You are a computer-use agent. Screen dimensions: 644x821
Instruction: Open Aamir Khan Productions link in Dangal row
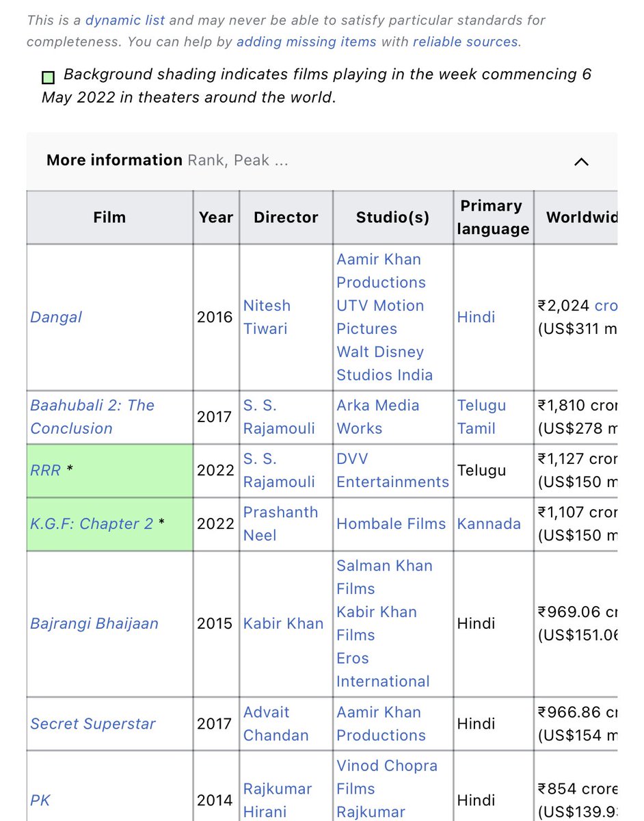point(381,271)
